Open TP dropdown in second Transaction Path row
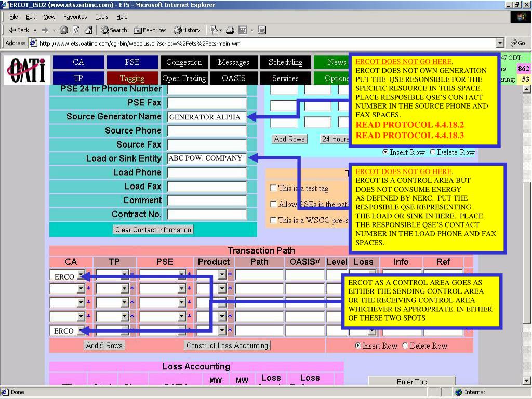This screenshot has width=532, height=399. (125, 288)
